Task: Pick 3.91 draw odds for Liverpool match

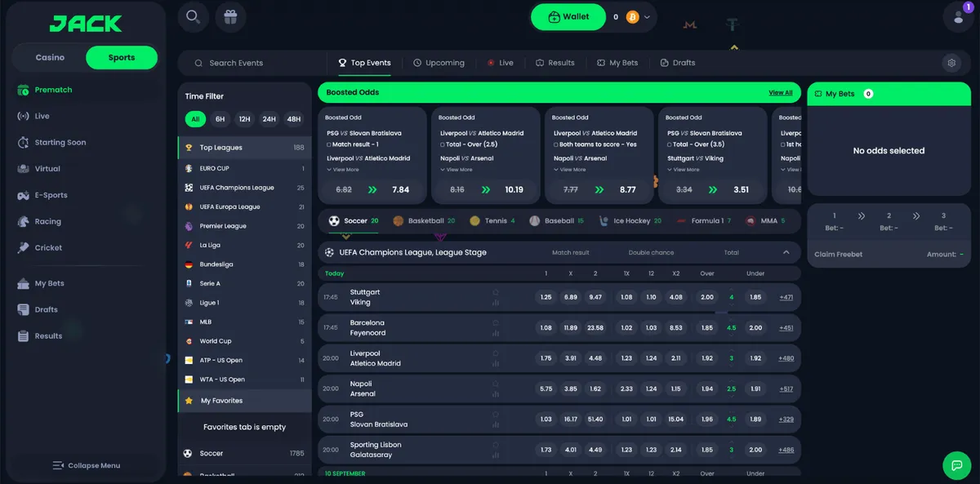Action: tap(571, 358)
